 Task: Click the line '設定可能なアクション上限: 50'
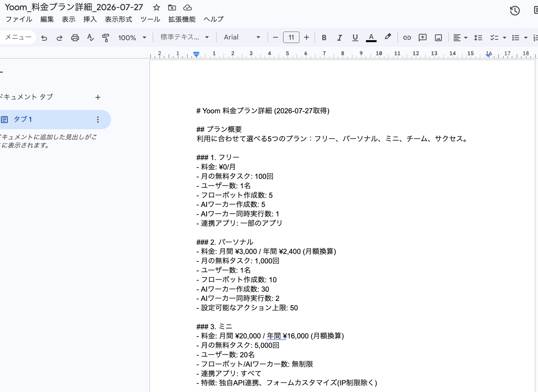[247, 308]
